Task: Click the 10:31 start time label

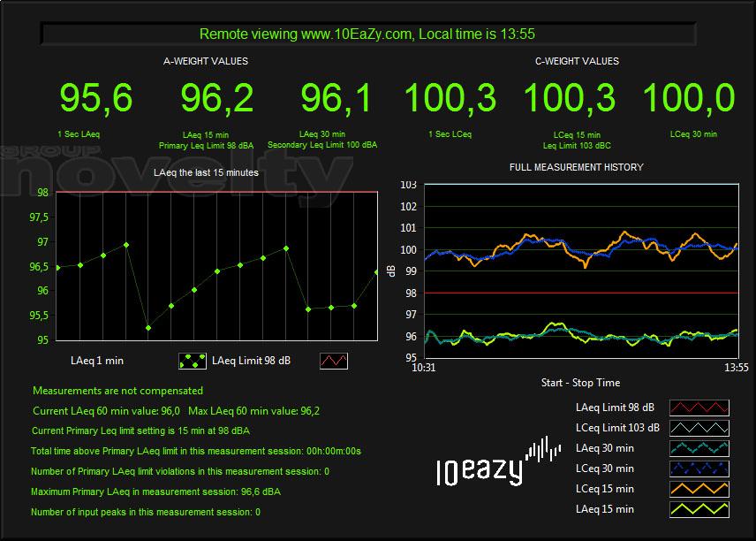Action: [x=424, y=367]
